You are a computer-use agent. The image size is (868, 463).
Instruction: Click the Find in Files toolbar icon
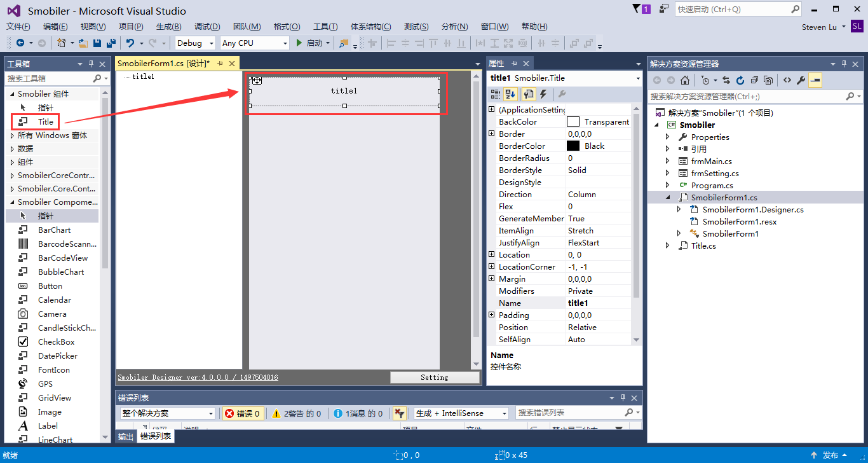point(344,43)
